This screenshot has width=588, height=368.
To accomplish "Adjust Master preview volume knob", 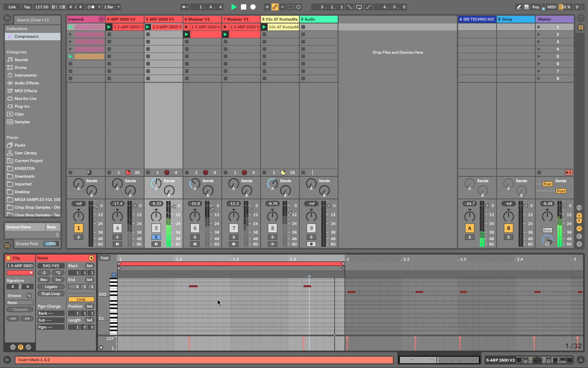I will 547,240.
